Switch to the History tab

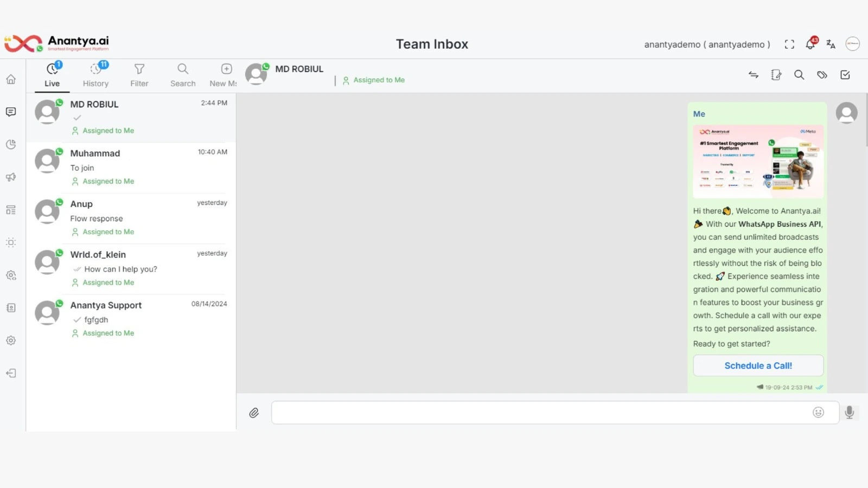pyautogui.click(x=96, y=76)
